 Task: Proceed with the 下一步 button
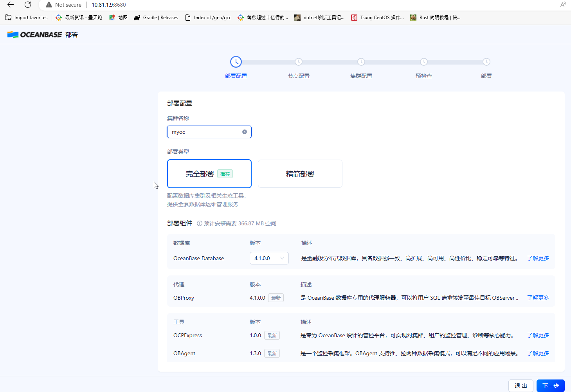click(x=551, y=386)
